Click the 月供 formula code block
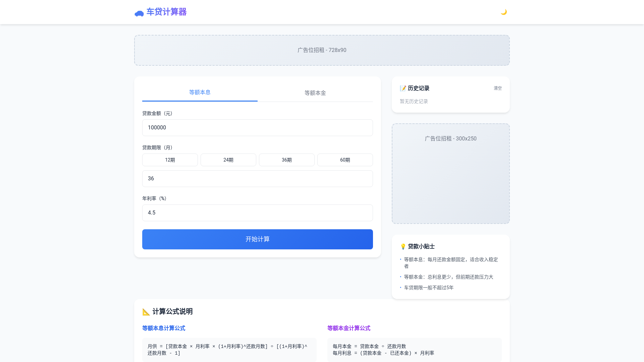Viewport: 644px width, 362px height. [229, 350]
